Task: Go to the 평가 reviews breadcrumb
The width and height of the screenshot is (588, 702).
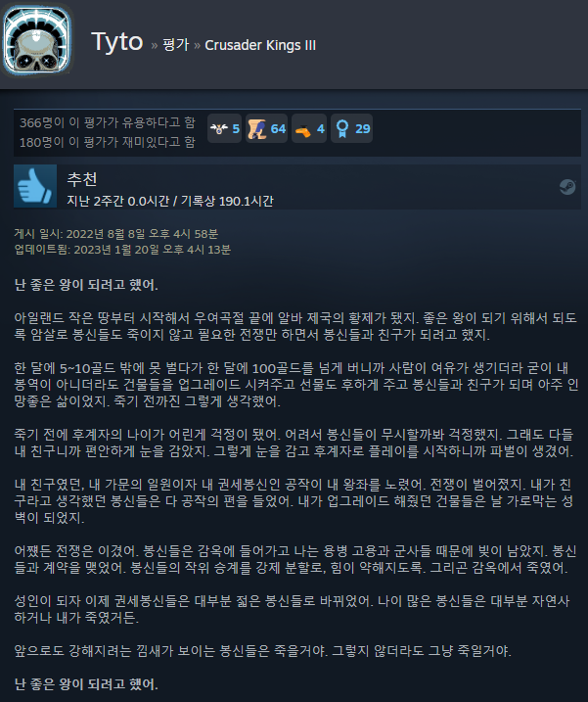Action: [x=175, y=45]
